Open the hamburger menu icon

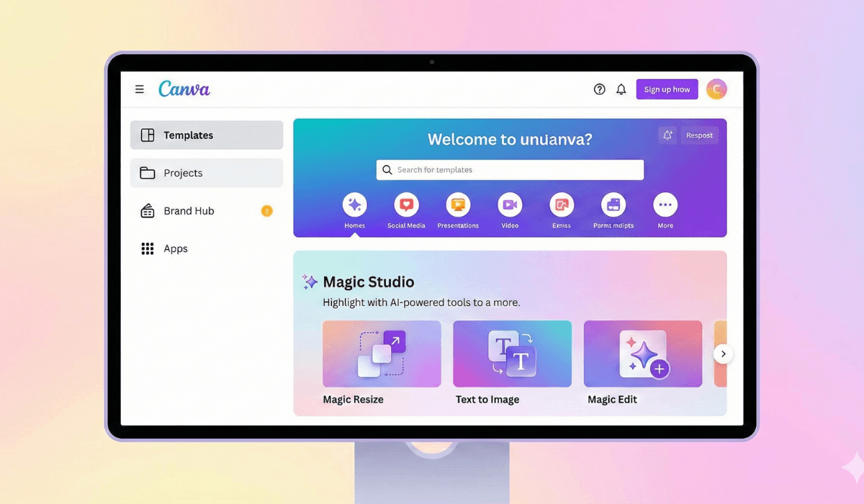coord(140,89)
